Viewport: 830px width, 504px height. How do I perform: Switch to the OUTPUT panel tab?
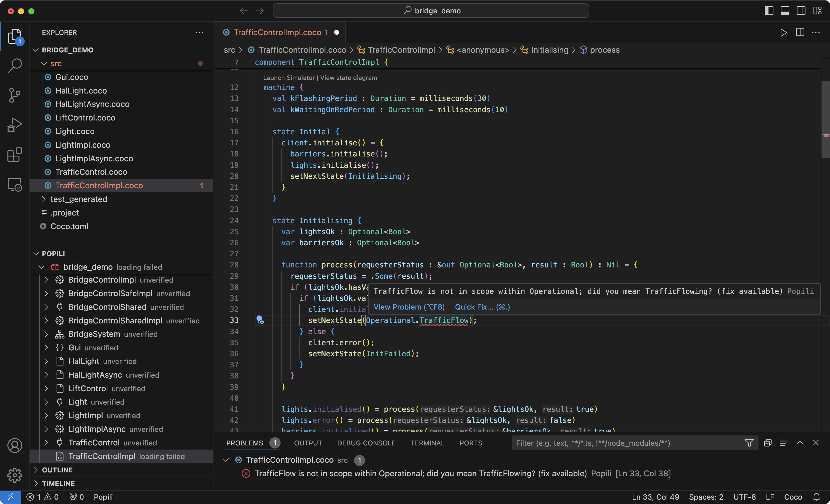[308, 443]
